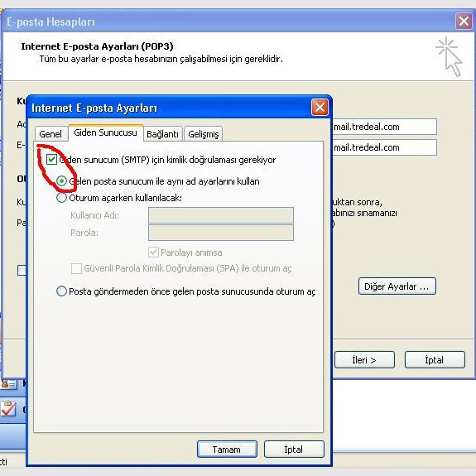
Task: Toggle the Parolayı anımsa checkbox
Action: pos(153,252)
